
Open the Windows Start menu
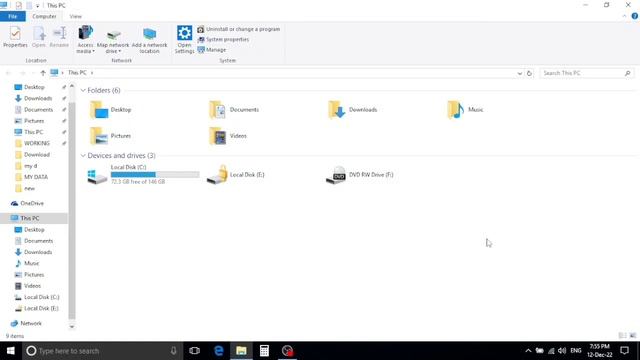11,351
